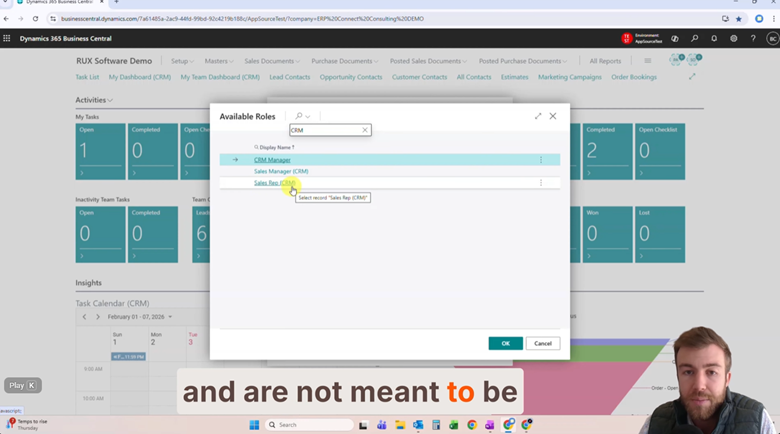Clear the CRM search text with X

tap(365, 130)
